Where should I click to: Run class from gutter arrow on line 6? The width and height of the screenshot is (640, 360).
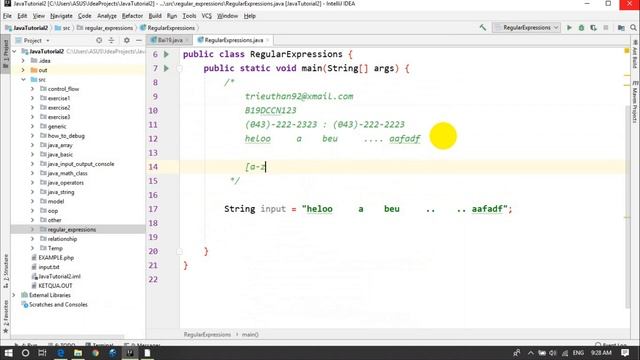pyautogui.click(x=166, y=54)
